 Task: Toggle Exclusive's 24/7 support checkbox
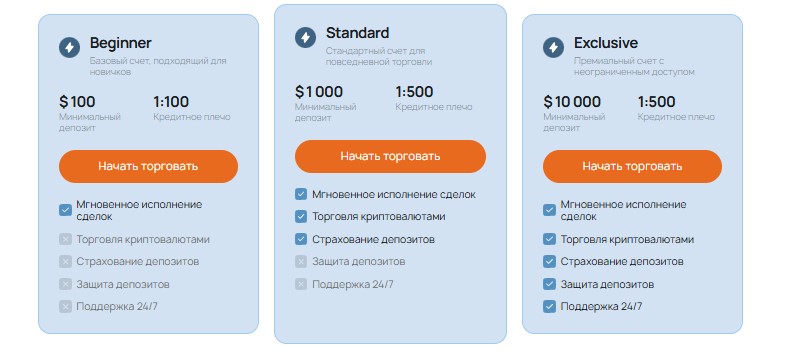tap(549, 306)
